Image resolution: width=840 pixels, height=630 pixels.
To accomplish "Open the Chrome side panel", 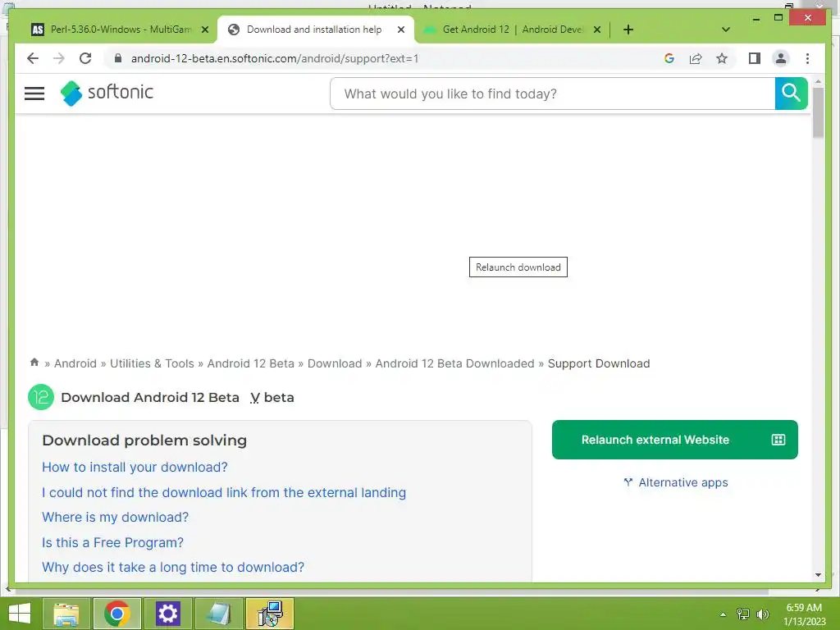I will coord(755,58).
